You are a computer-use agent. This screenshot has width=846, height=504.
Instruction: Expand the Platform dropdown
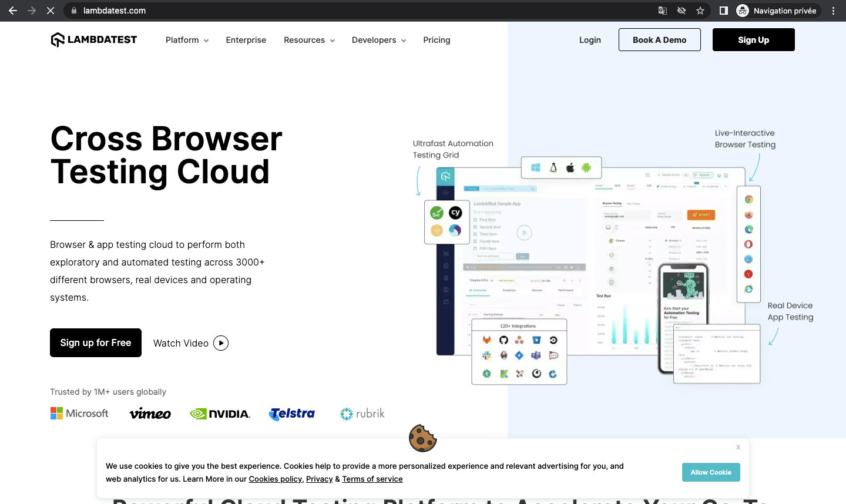pyautogui.click(x=187, y=40)
